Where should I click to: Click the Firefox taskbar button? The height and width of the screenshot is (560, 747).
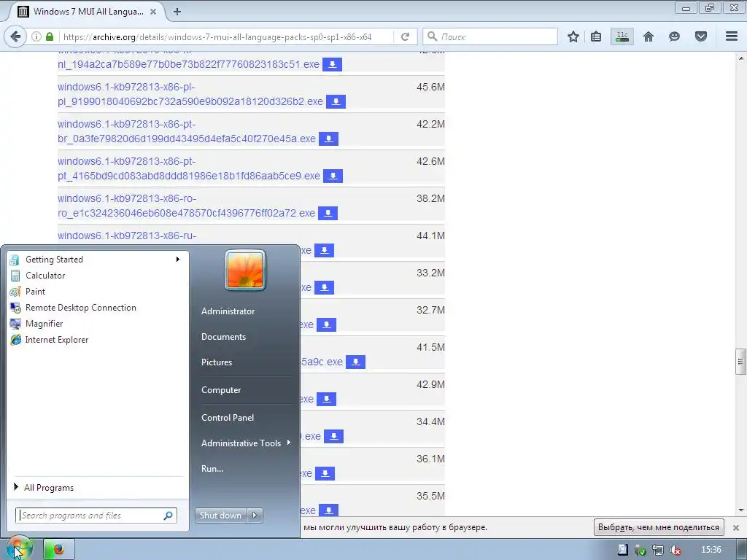(x=59, y=549)
